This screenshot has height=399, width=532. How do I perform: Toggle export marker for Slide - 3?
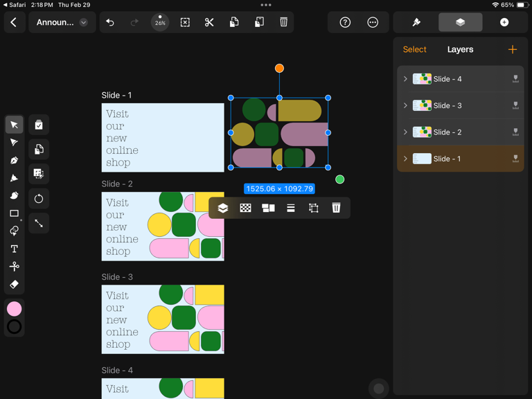tap(515, 105)
